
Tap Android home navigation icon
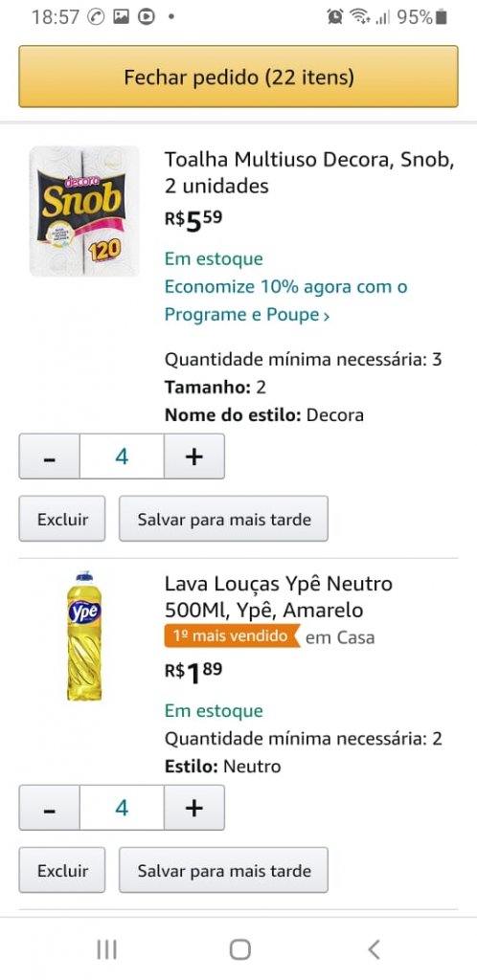(x=240, y=950)
